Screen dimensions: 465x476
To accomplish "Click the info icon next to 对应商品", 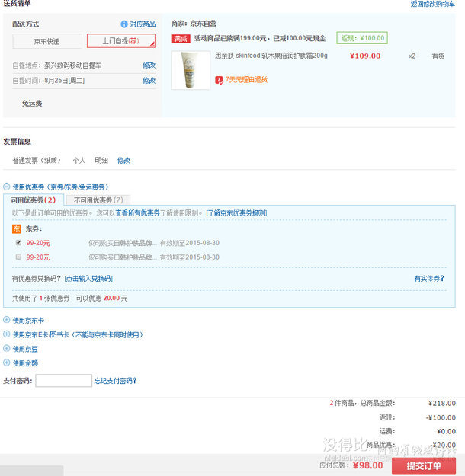I will pyautogui.click(x=124, y=24).
